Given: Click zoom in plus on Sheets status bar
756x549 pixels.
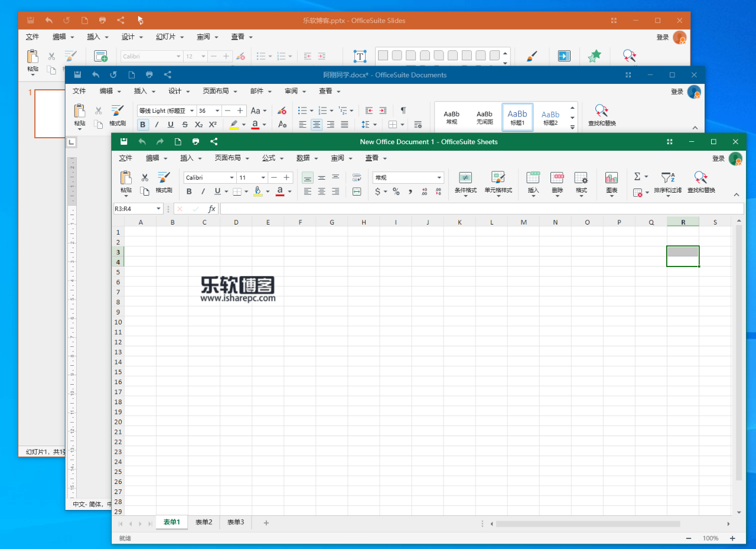Looking at the screenshot, I should [x=732, y=538].
